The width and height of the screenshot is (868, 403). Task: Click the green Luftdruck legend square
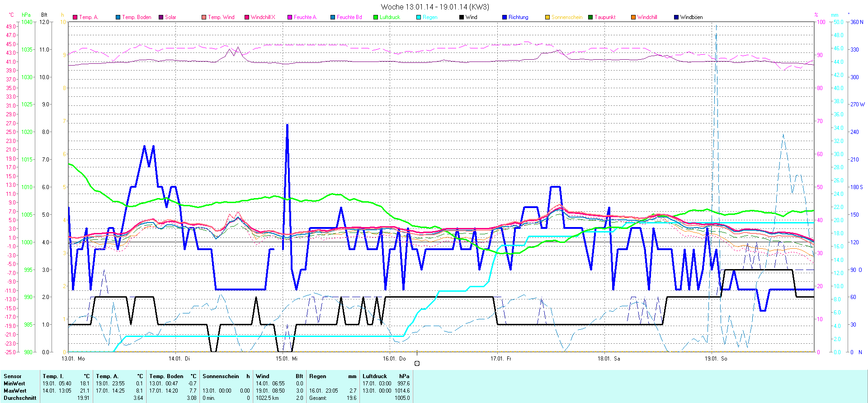(x=376, y=17)
